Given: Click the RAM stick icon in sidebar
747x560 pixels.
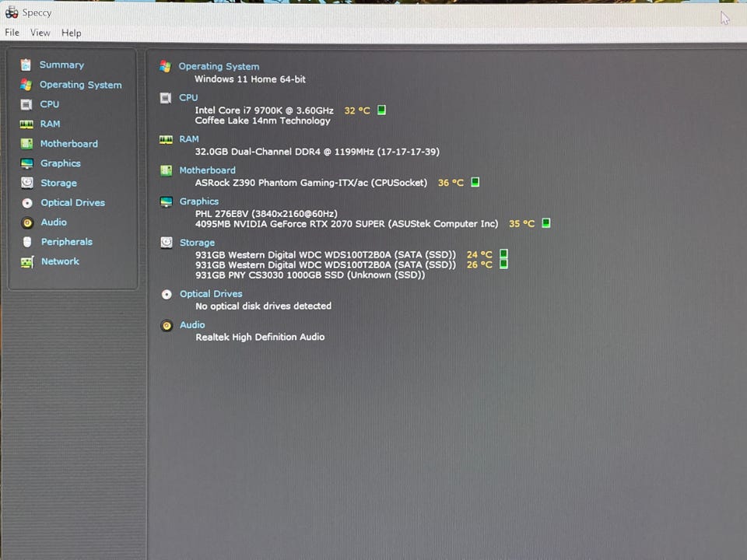Looking at the screenshot, I should [26, 124].
